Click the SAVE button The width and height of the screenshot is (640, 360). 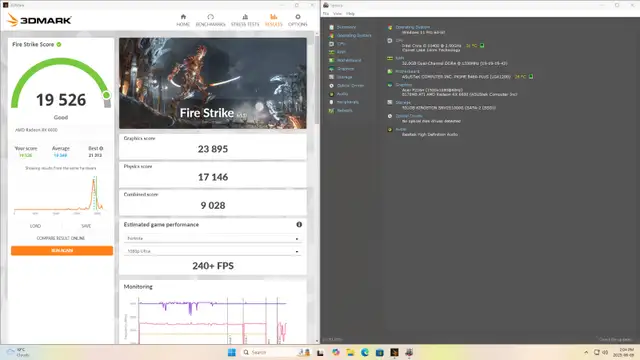point(86,226)
